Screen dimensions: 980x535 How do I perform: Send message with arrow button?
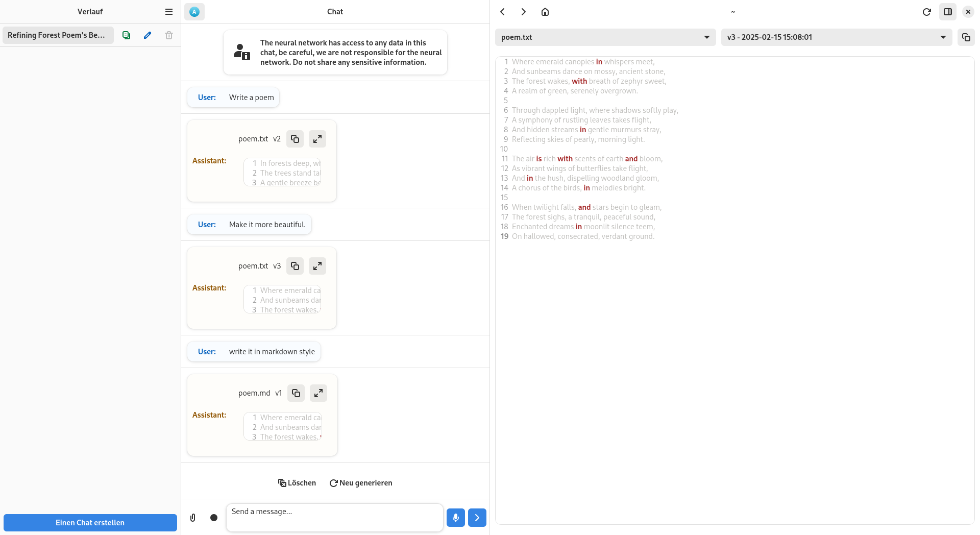click(x=477, y=518)
